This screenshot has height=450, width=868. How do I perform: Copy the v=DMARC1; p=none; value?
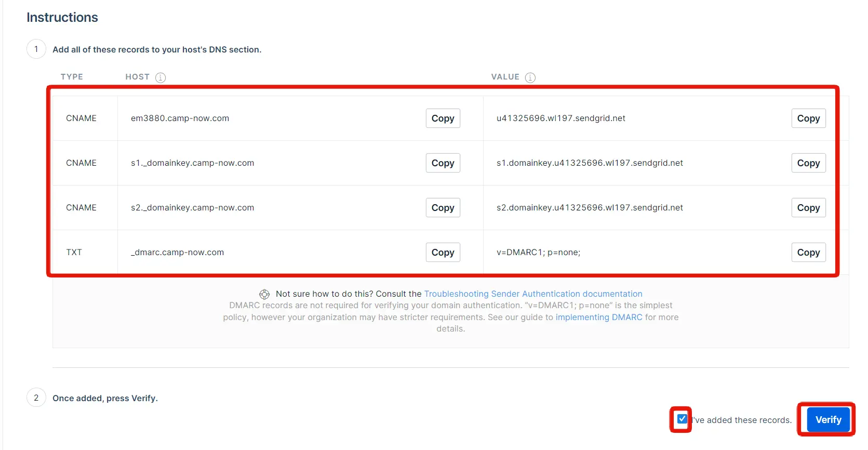pyautogui.click(x=808, y=253)
